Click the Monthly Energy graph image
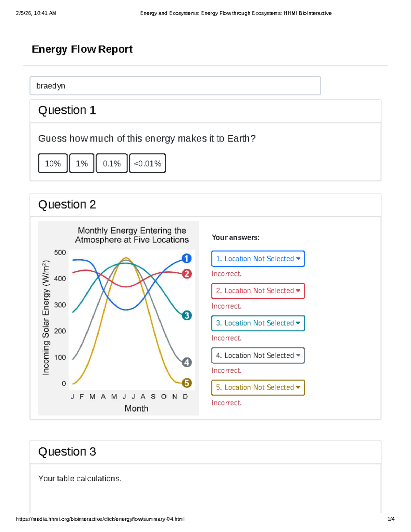 [119, 318]
